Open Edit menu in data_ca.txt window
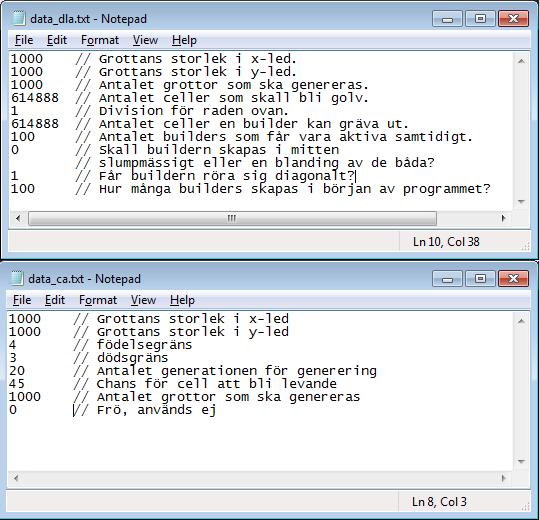This screenshot has width=539, height=520. [x=55, y=300]
